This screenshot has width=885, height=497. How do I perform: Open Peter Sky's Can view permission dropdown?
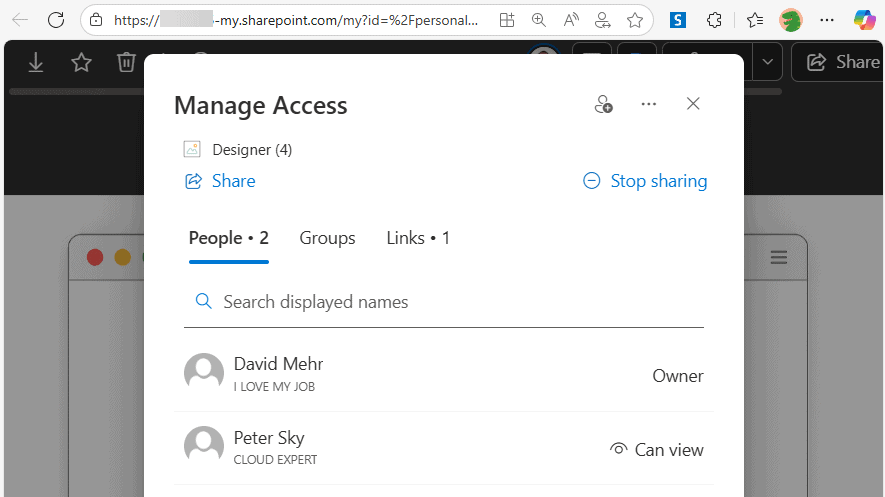click(657, 450)
